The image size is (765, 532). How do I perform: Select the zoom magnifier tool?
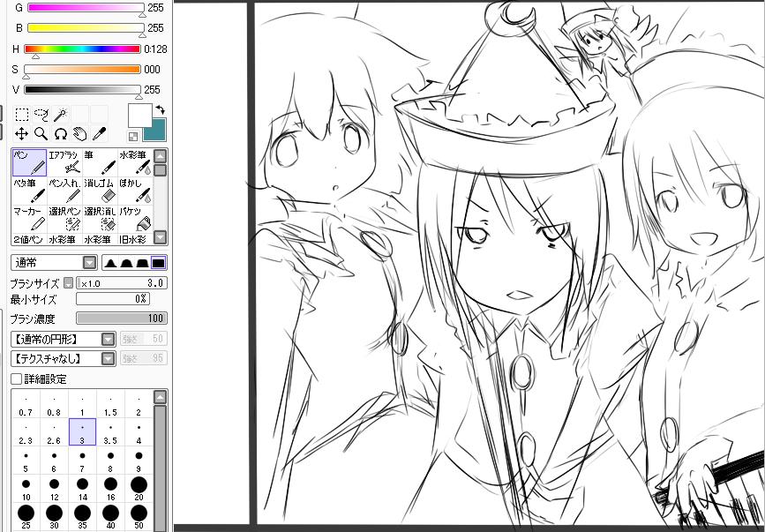[41, 133]
